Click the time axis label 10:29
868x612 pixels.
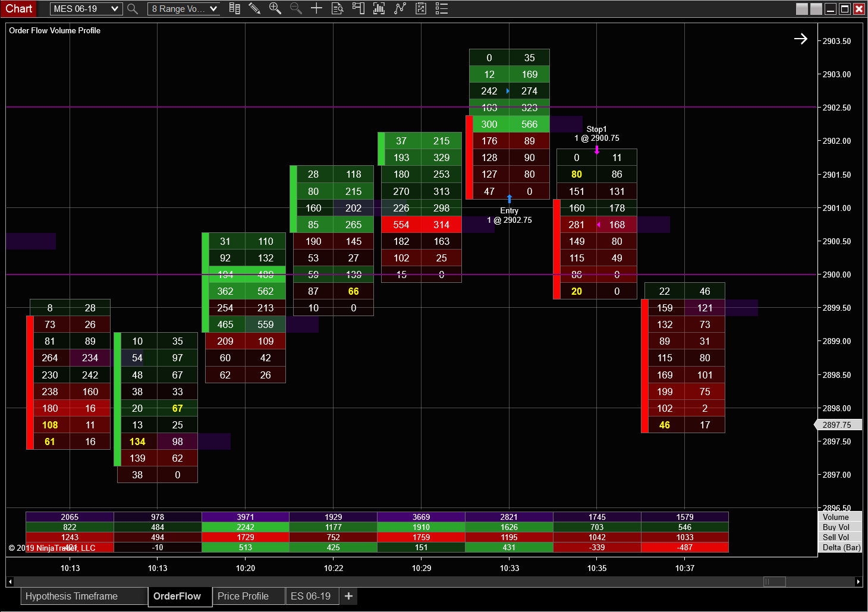click(422, 568)
